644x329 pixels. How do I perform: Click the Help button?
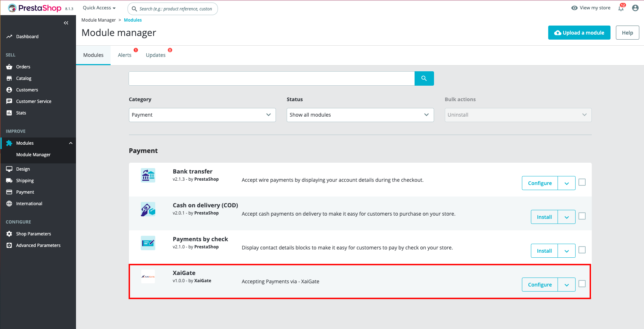[x=627, y=33]
